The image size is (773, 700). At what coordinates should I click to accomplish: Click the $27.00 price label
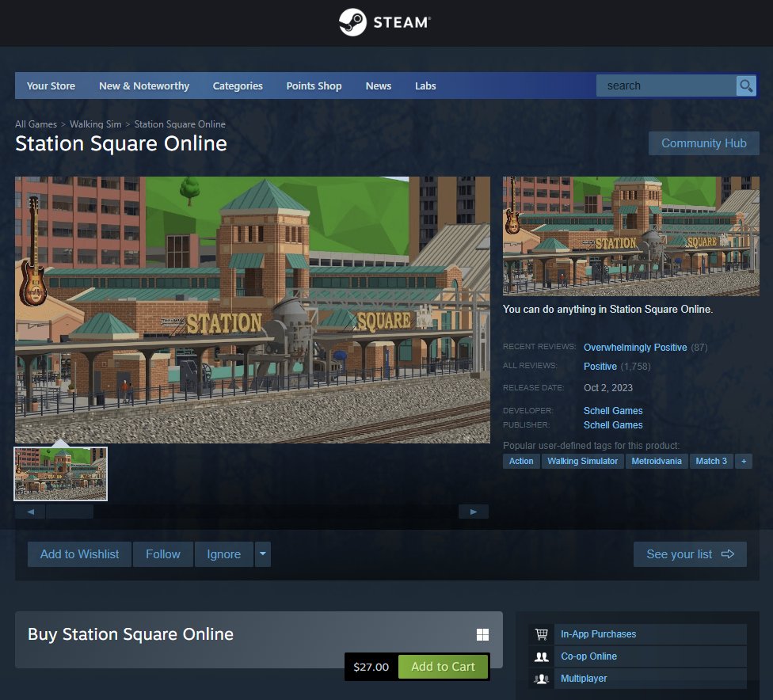(x=371, y=667)
